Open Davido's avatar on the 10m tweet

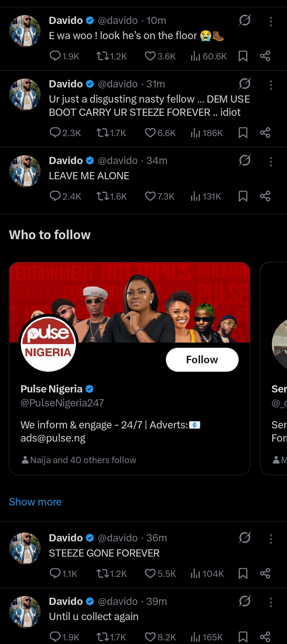(25, 31)
